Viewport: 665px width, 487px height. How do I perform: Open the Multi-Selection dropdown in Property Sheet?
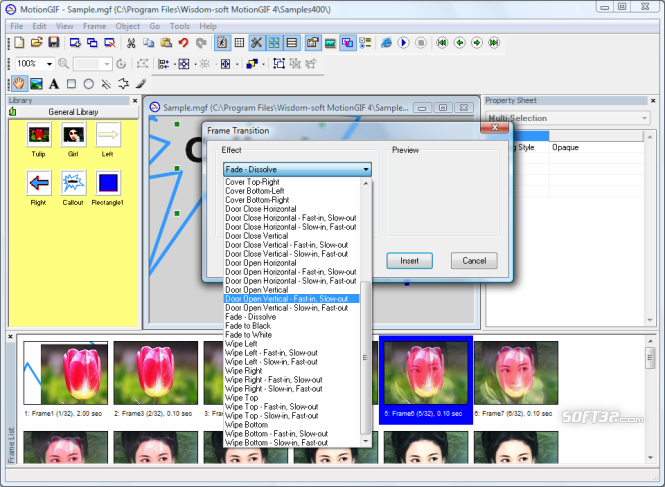point(567,118)
